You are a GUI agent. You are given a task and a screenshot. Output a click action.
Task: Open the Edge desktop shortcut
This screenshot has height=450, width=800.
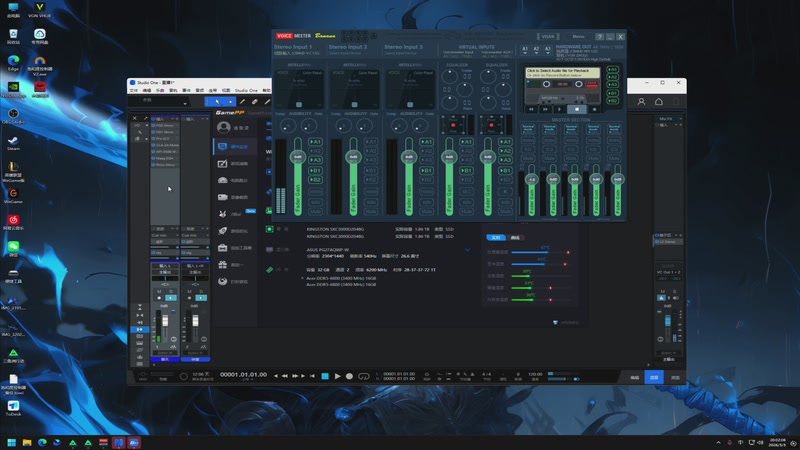(x=13, y=63)
